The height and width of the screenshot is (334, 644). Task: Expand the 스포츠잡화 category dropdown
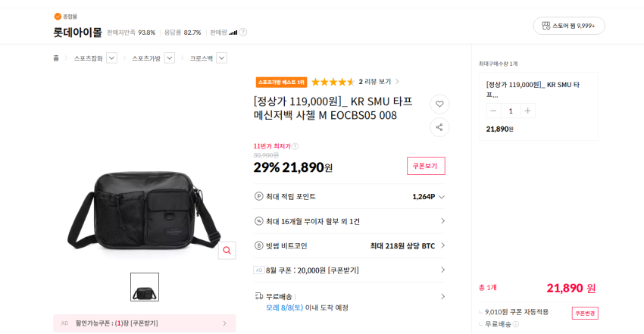(111, 58)
